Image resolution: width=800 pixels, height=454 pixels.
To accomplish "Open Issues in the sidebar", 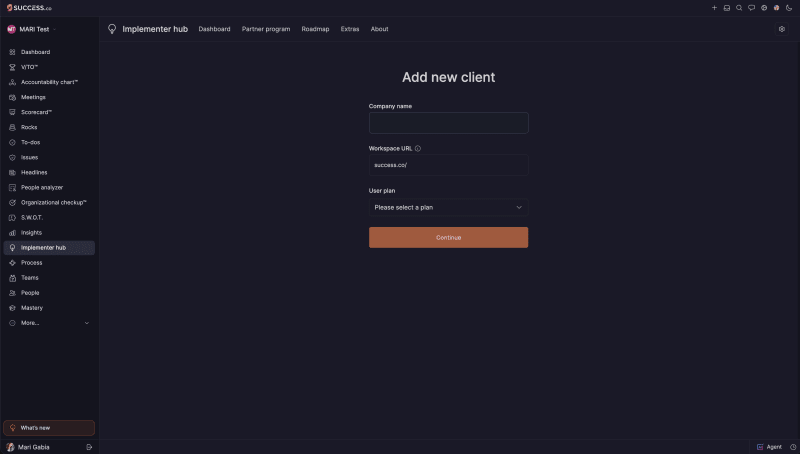I will tap(49, 157).
